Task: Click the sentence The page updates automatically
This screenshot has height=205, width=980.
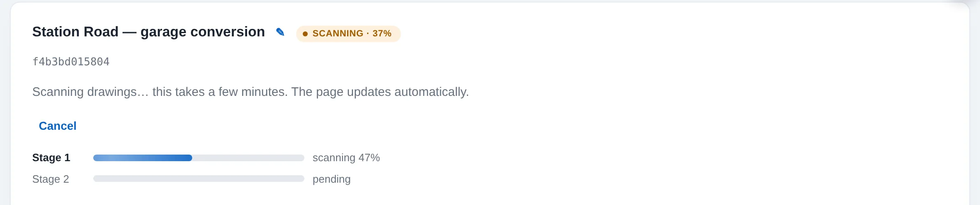Action: tap(380, 92)
